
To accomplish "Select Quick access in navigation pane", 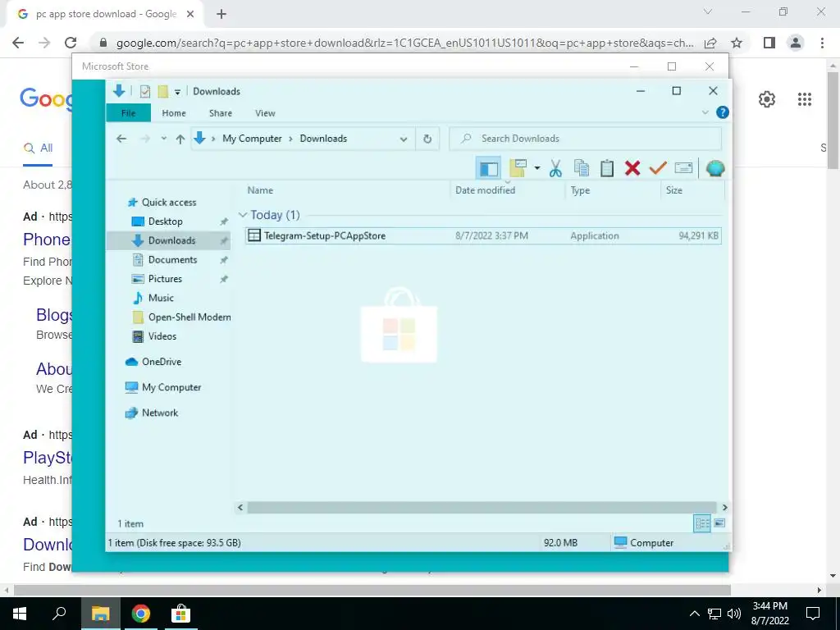I will [169, 202].
